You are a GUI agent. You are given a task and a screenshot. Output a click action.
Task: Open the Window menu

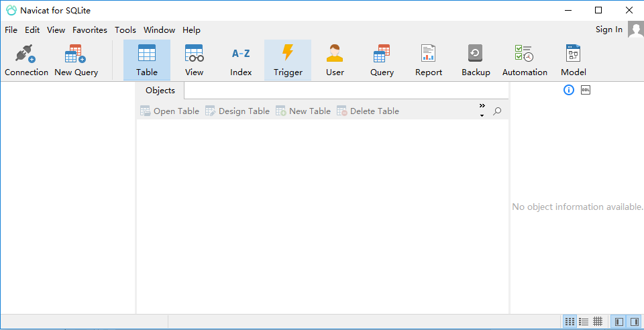(160, 30)
